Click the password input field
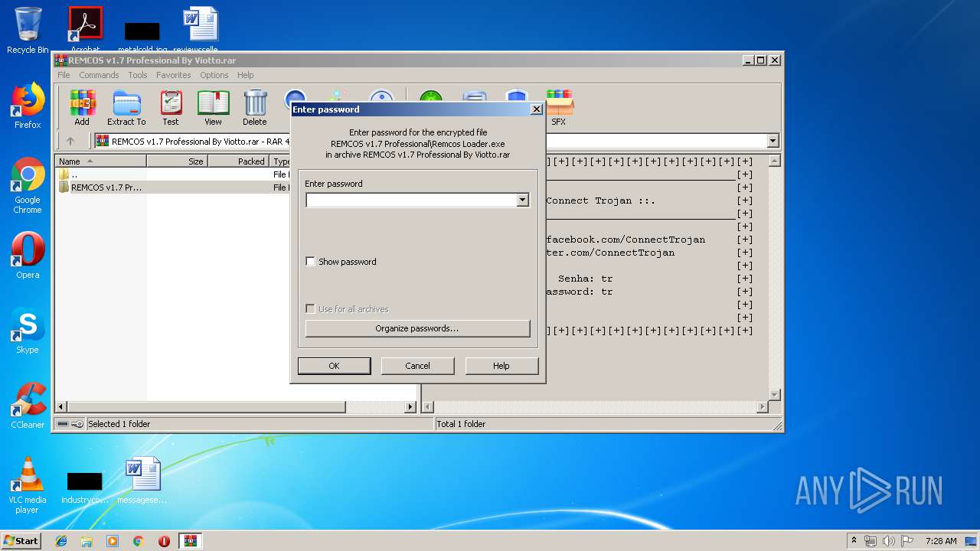 [x=411, y=200]
